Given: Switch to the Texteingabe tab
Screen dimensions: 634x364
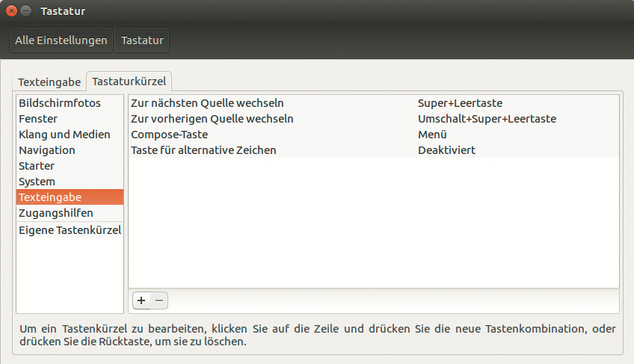Looking at the screenshot, I should [x=49, y=81].
